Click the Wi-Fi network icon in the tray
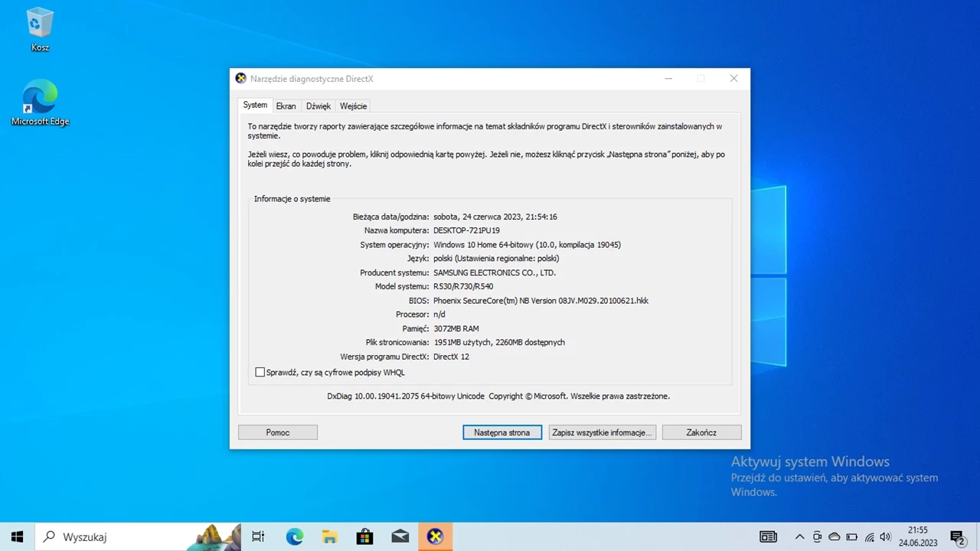Image resolution: width=980 pixels, height=551 pixels. pos(869,536)
